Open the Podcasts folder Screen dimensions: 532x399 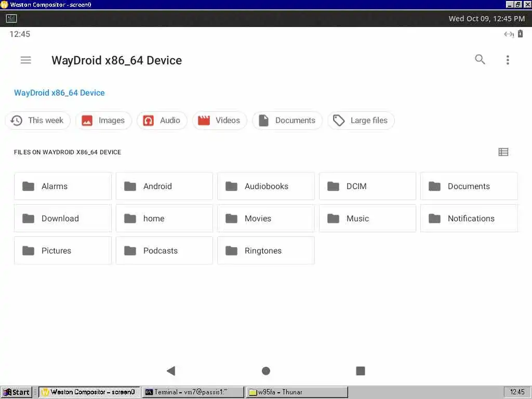pyautogui.click(x=164, y=250)
